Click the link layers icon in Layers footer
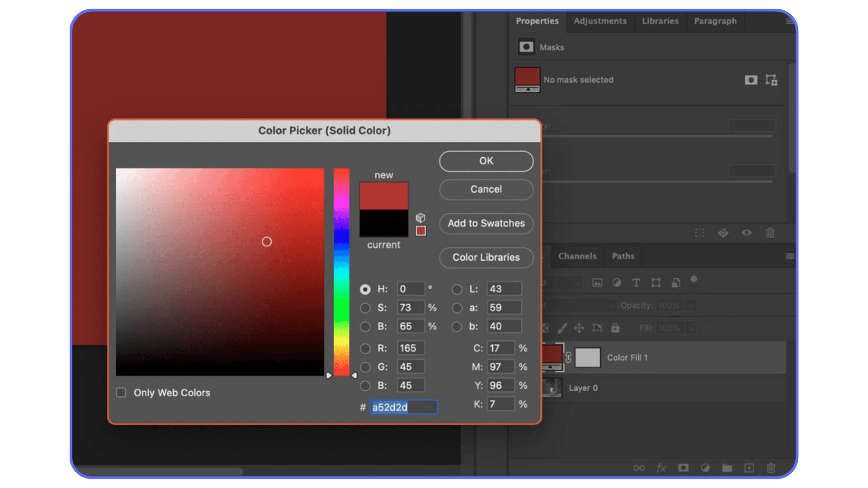This screenshot has width=868, height=488. click(639, 468)
